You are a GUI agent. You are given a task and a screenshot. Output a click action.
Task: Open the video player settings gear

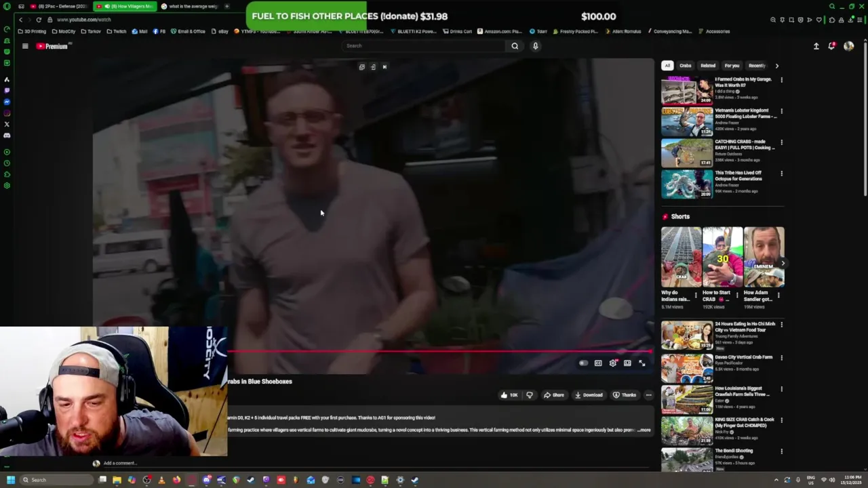[613, 363]
